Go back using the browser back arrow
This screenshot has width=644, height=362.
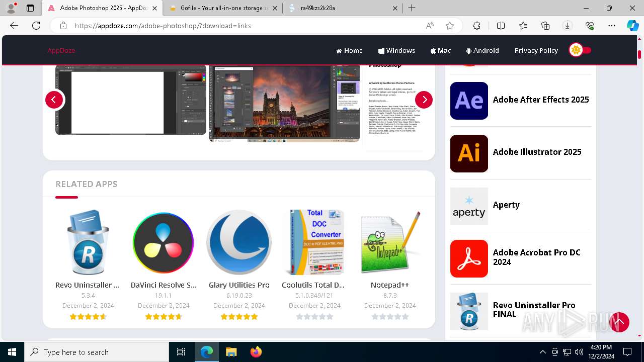point(14,26)
